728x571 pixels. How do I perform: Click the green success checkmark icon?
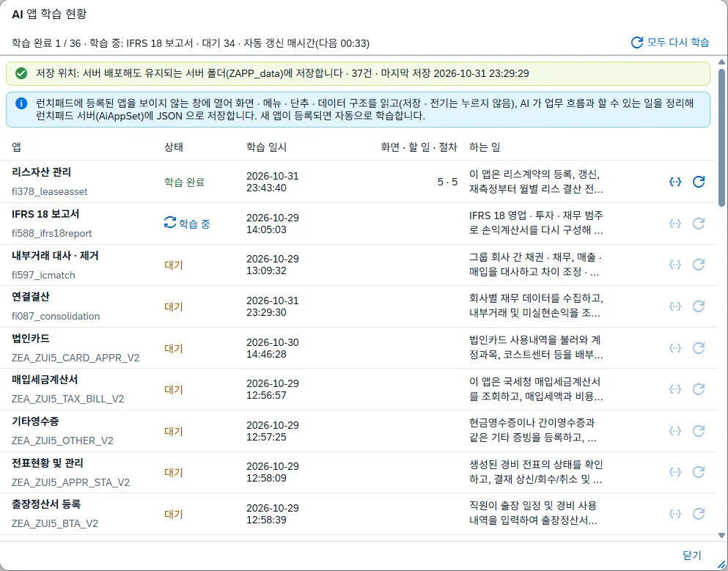(21, 73)
